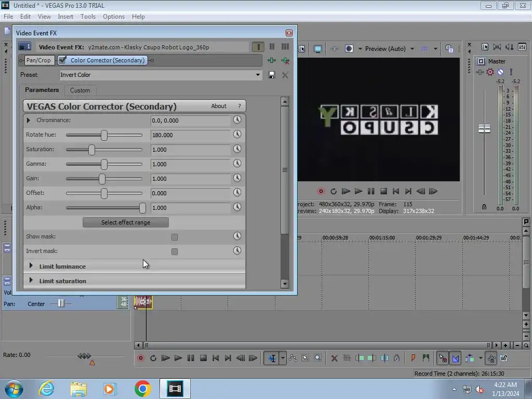The width and height of the screenshot is (532, 399).
Task: Click the split screen view icon
Action: 349,49
